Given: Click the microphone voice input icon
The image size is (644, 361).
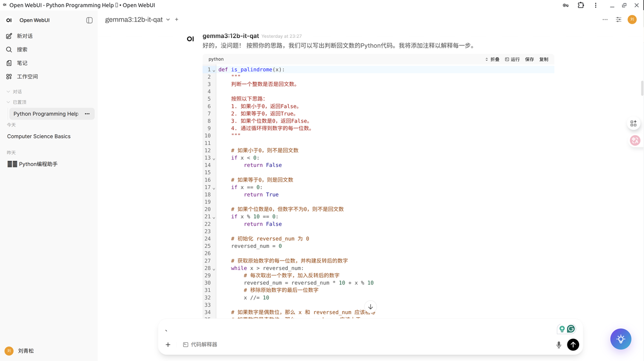Looking at the screenshot, I should point(558,345).
